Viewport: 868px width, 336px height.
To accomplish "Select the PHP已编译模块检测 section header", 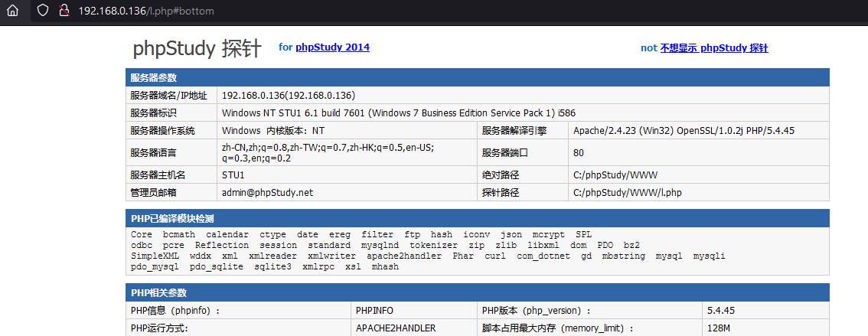I will pyautogui.click(x=478, y=218).
